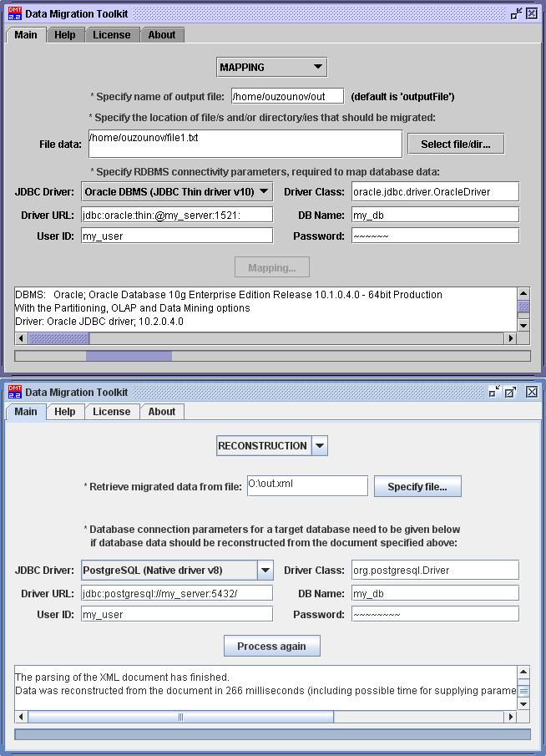
Task: Click the maximize icon in the lower window title bar
Action: click(x=512, y=392)
